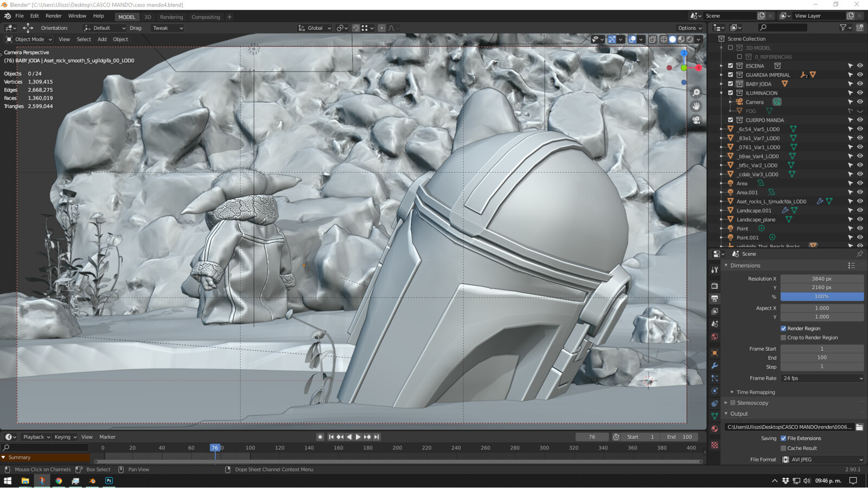Open the World properties globe icon

pyautogui.click(x=714, y=337)
